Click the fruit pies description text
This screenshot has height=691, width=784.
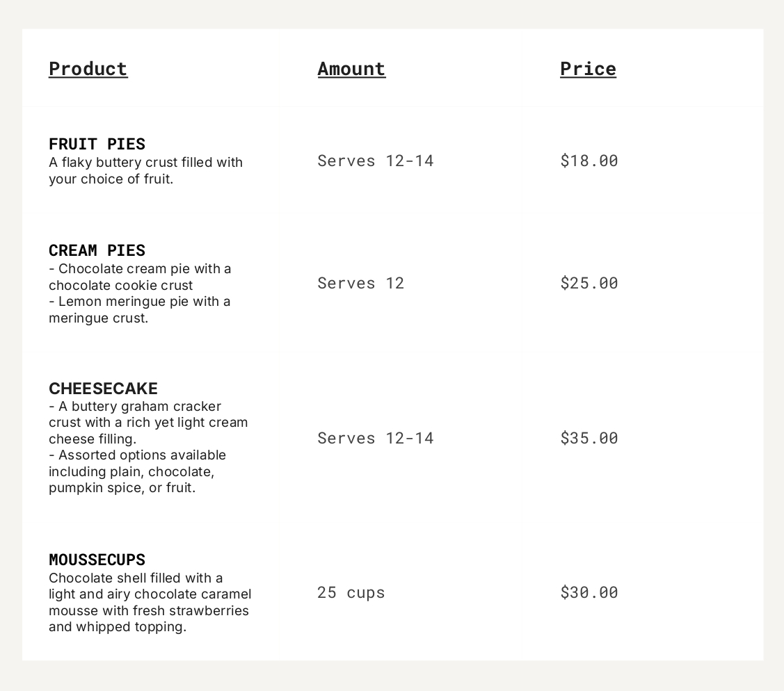[x=145, y=170]
